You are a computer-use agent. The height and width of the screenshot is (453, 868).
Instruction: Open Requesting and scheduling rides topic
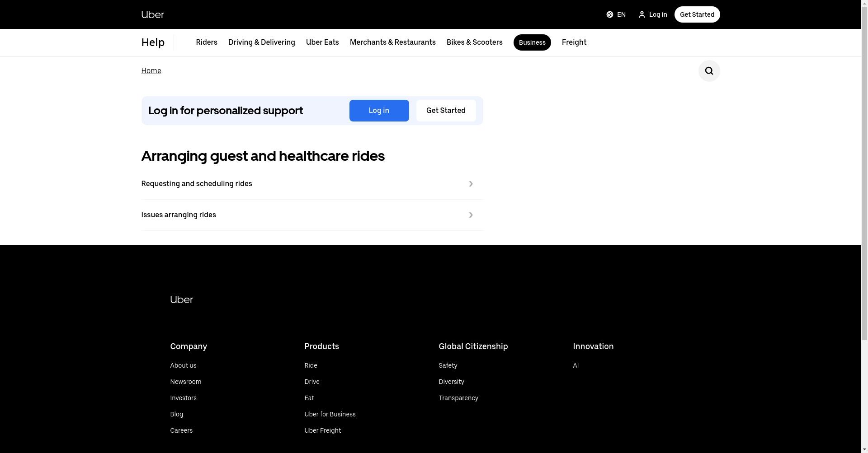(312, 184)
